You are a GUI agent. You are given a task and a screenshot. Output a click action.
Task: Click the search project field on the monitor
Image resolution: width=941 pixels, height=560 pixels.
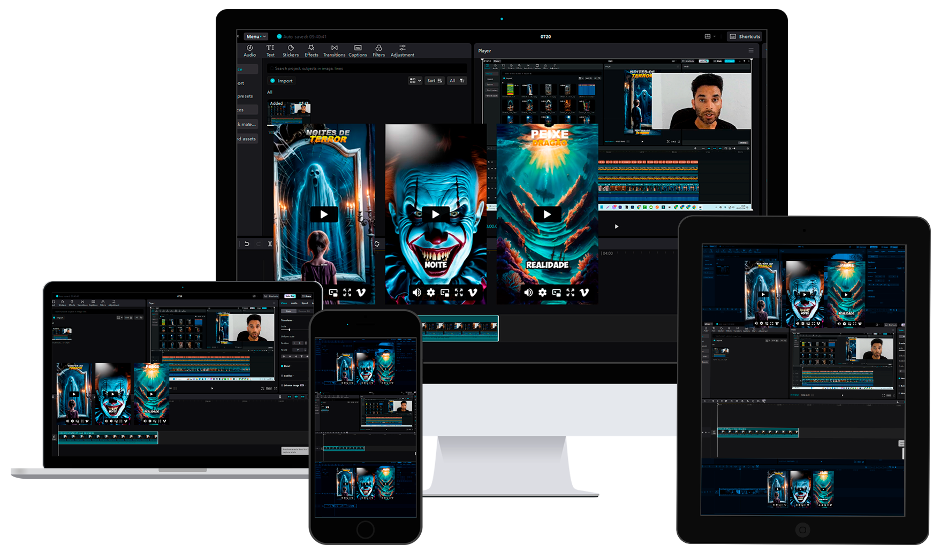click(x=367, y=68)
